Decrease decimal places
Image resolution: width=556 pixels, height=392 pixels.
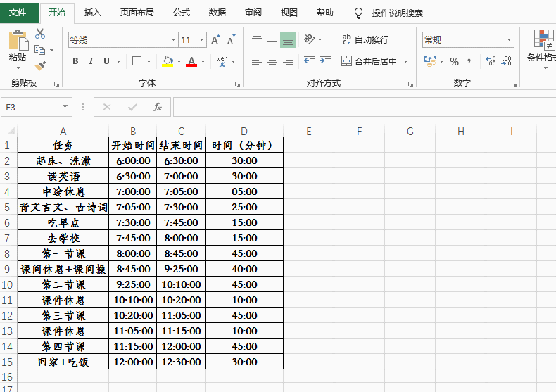coord(506,61)
